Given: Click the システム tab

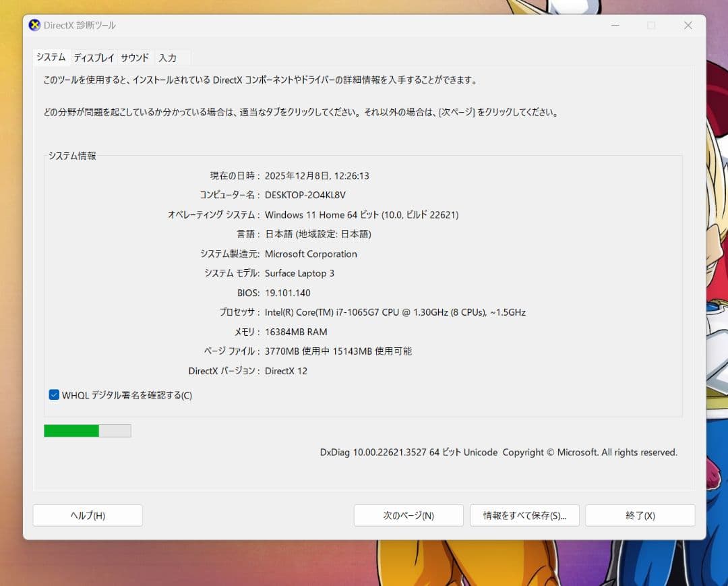Looking at the screenshot, I should click(x=50, y=57).
